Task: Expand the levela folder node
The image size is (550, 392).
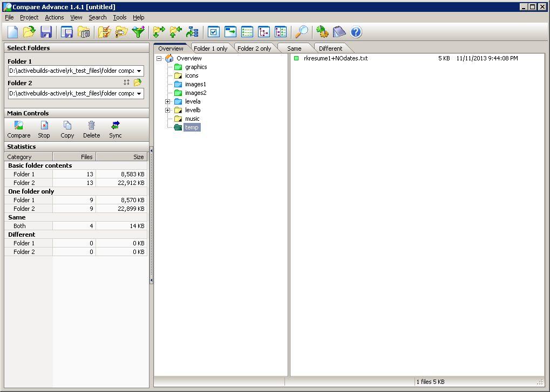Action: click(x=168, y=101)
